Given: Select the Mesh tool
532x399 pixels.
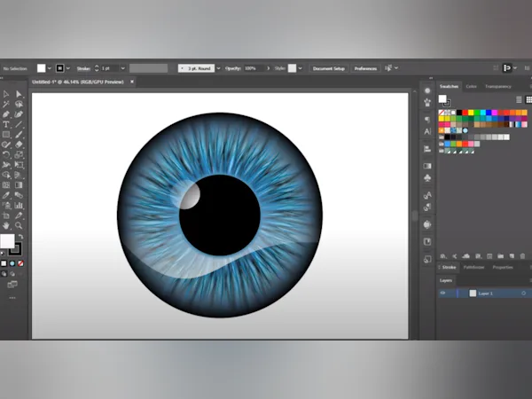Looking at the screenshot, I should pyautogui.click(x=6, y=185).
